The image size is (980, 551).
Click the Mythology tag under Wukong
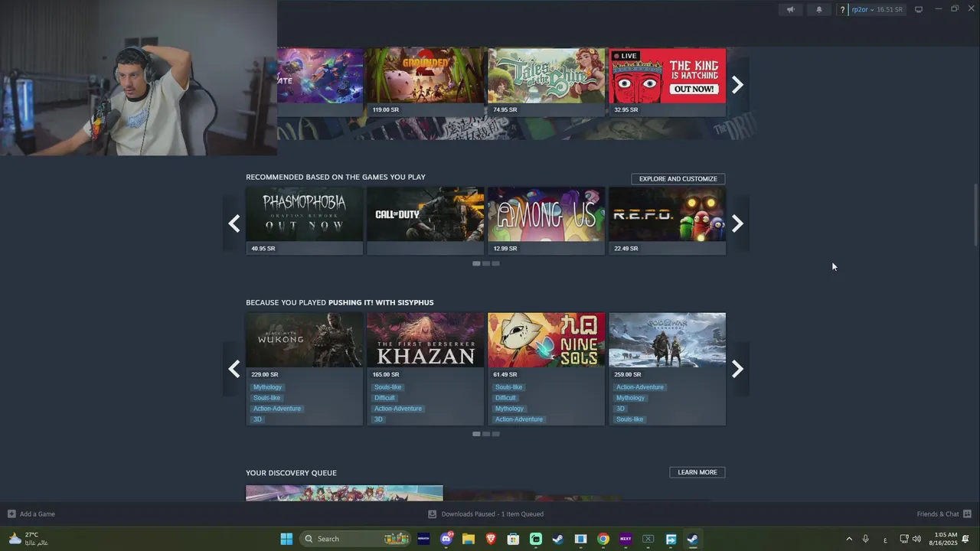[x=268, y=387]
